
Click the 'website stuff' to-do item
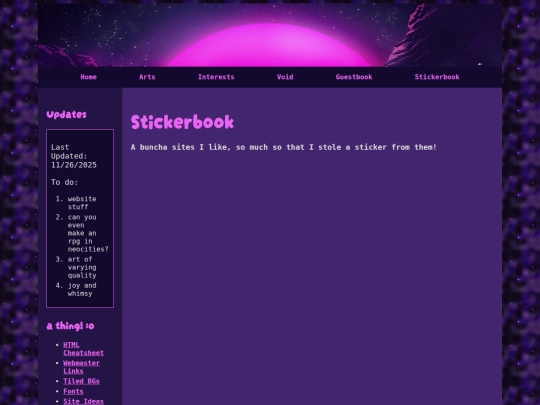click(82, 203)
